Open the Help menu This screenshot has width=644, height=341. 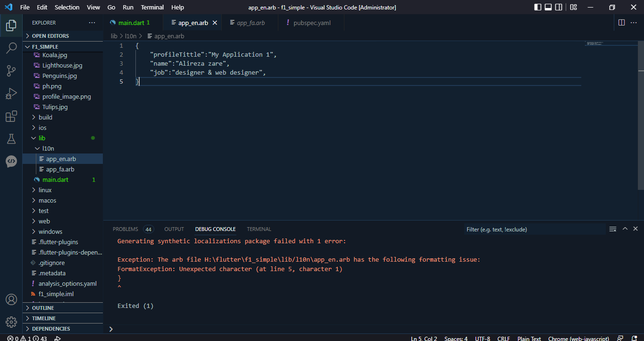pos(177,7)
